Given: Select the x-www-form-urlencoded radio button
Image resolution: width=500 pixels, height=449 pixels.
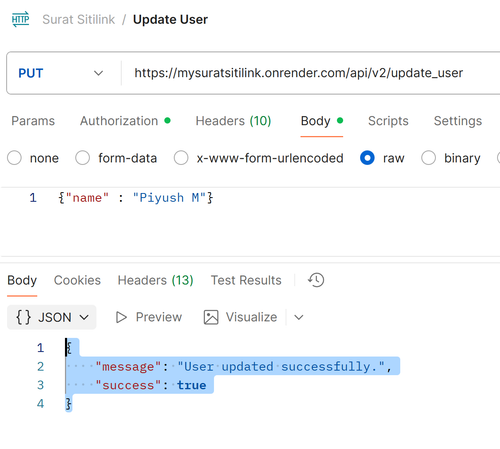Looking at the screenshot, I should [x=181, y=158].
